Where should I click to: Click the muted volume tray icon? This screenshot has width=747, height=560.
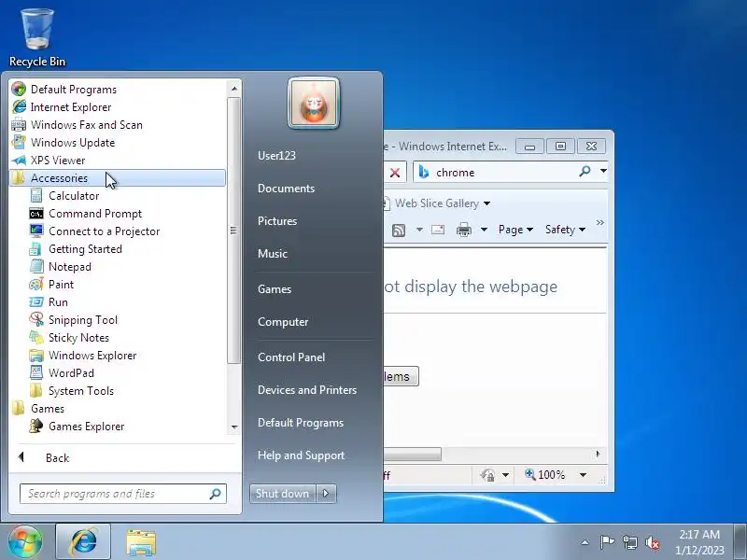click(x=653, y=542)
